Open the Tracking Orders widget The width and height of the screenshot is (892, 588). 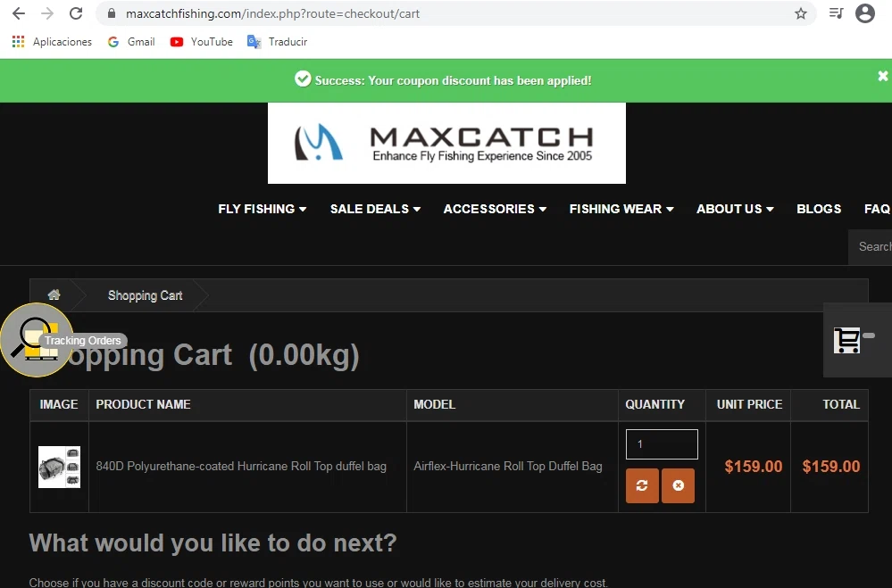point(37,340)
